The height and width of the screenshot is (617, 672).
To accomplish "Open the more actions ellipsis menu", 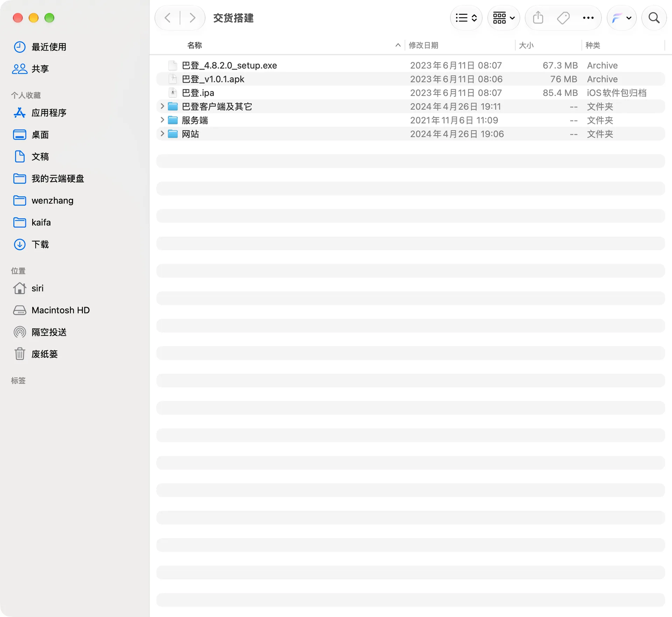I will pos(588,18).
